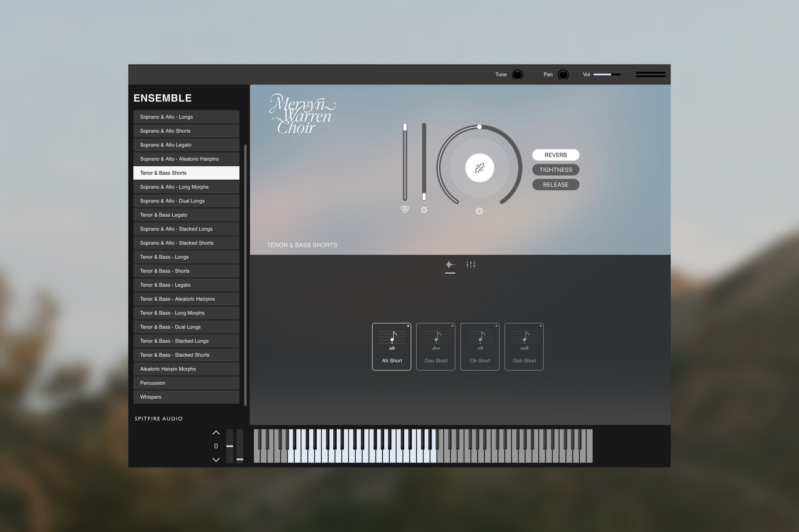The width and height of the screenshot is (799, 532).
Task: Click the preset list scrollbar
Action: 245,275
